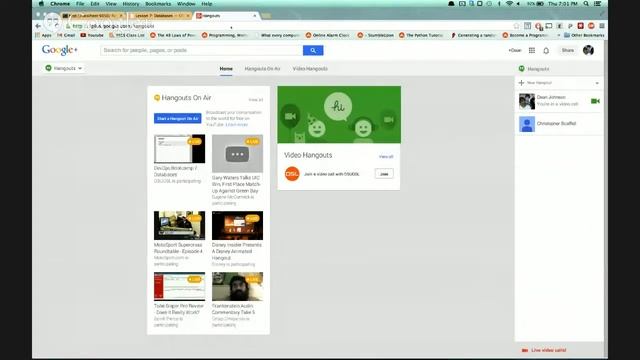Click the +Dean link in header
This screenshot has width=640, height=360.
(515, 50)
